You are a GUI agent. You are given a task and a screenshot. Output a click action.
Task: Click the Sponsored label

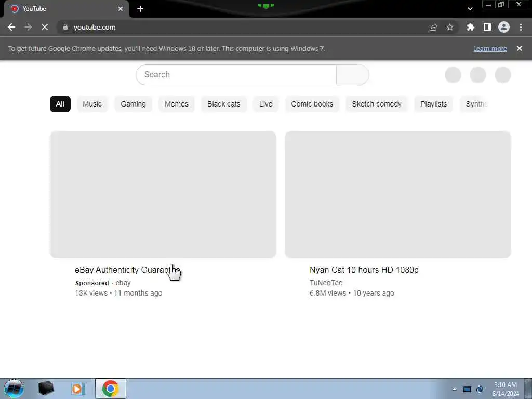(92, 283)
